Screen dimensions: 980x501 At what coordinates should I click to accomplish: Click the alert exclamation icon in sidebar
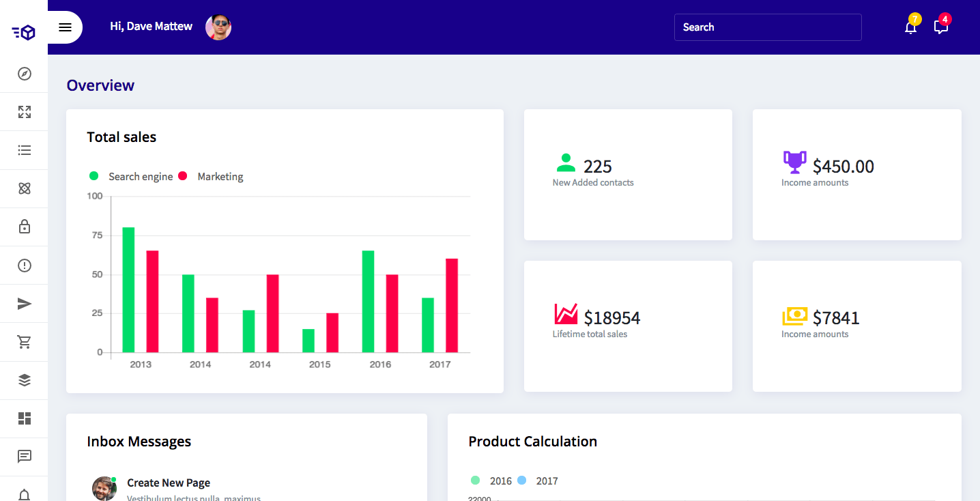coord(24,265)
